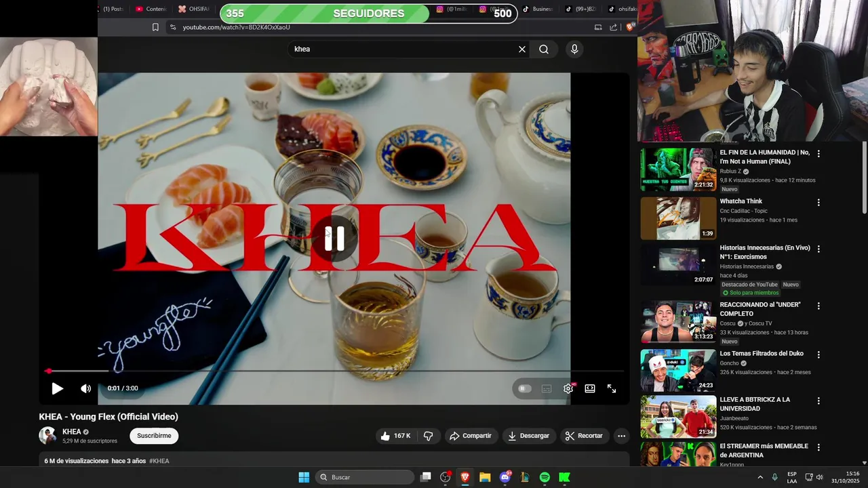Open options menu for Los Temas Filtrados del Duko
Viewport: 868px width, 488px height.
point(818,354)
